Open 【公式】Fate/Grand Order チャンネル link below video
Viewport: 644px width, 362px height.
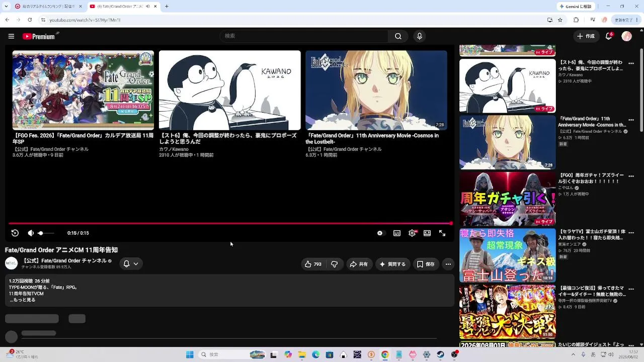click(x=64, y=261)
